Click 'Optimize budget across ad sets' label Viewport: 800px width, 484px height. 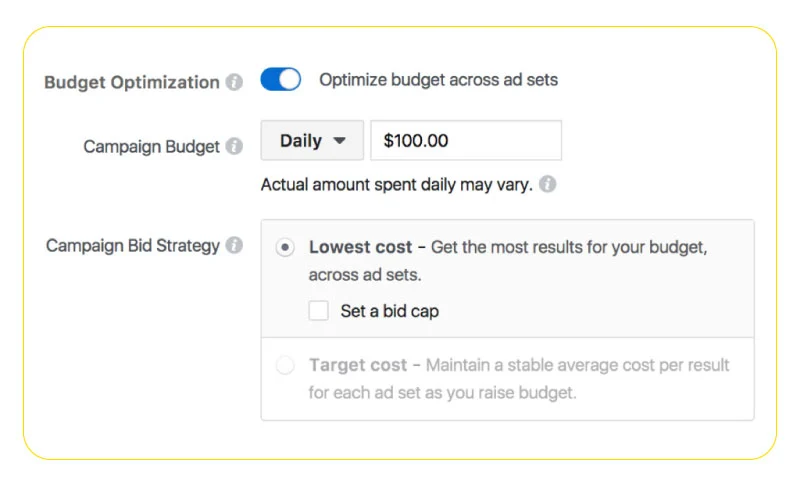tap(438, 80)
